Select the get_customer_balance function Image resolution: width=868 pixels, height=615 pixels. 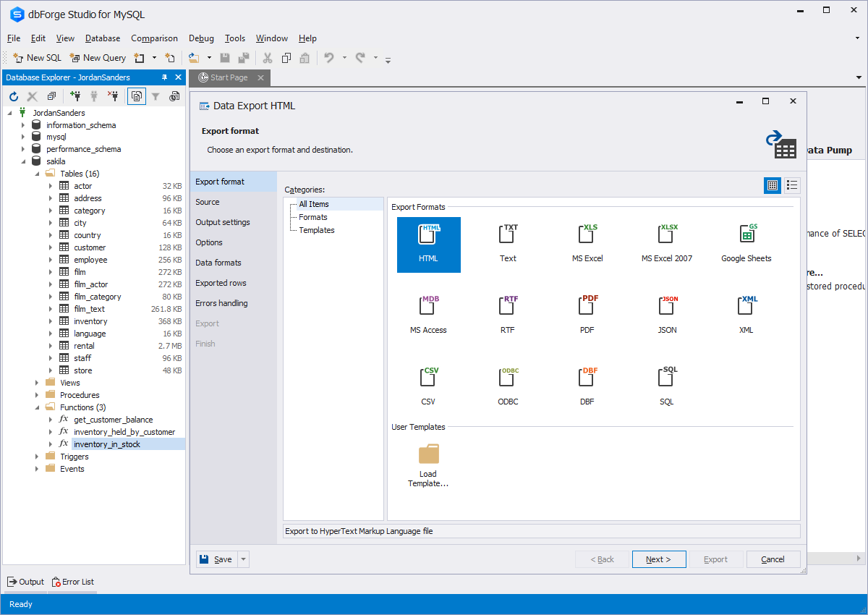tap(114, 420)
